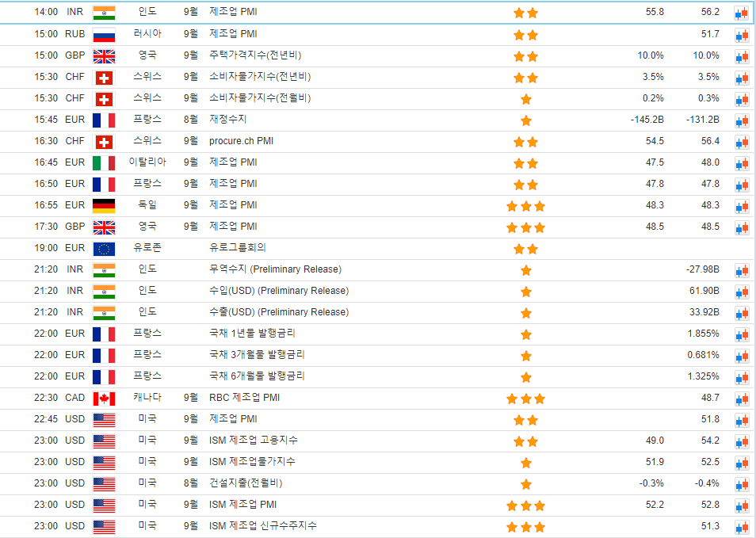The width and height of the screenshot is (756, 538).
Task: Open the 유로그룹회의 event
Action: coord(237,248)
